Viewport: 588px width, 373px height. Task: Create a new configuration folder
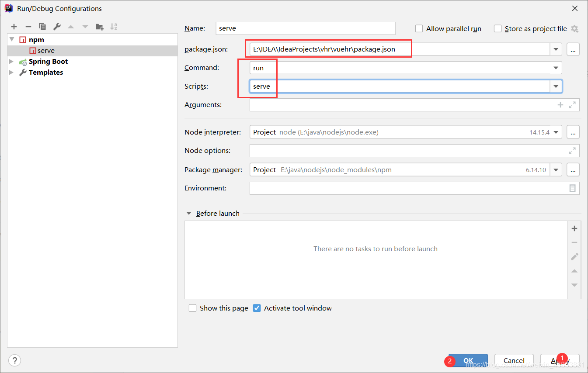pyautogui.click(x=100, y=27)
